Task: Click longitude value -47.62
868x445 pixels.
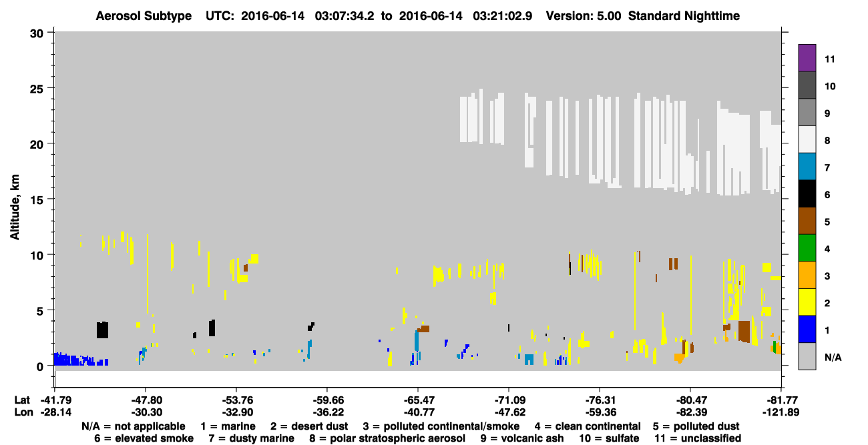Action: point(509,412)
